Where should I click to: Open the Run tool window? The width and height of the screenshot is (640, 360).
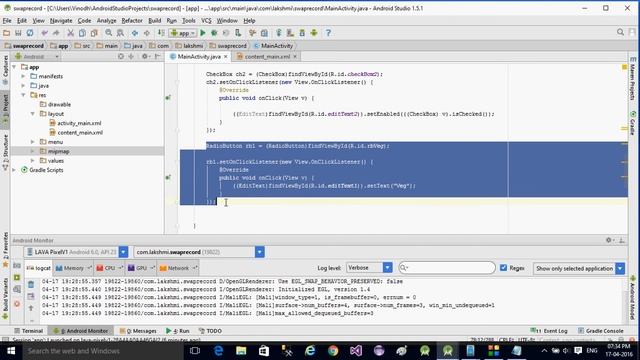(178, 331)
